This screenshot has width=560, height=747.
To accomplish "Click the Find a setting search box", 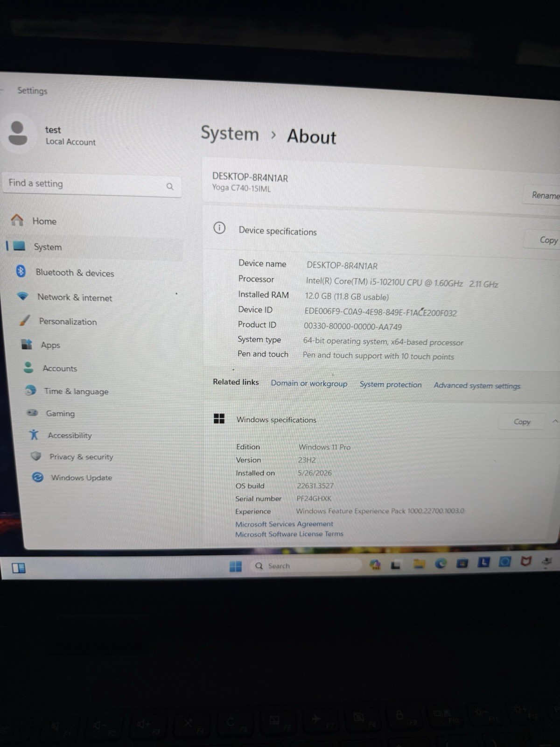I will point(92,184).
